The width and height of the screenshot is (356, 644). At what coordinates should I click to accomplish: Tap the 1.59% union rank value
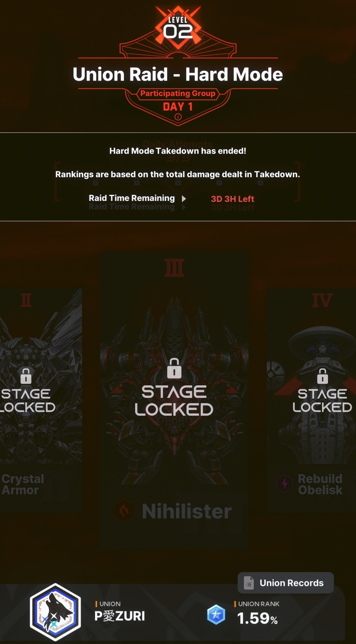click(257, 618)
